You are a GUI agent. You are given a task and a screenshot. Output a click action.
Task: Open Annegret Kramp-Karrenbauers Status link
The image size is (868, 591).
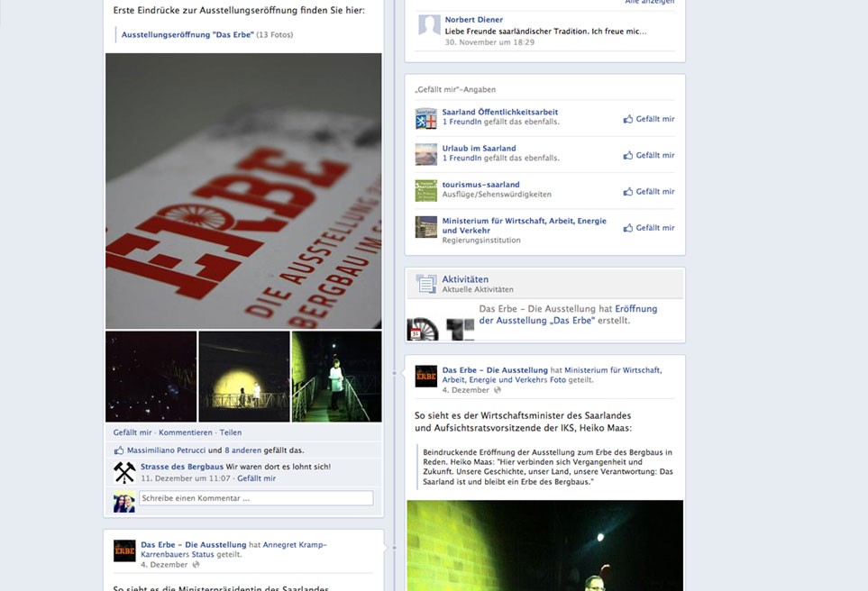pyautogui.click(x=233, y=549)
